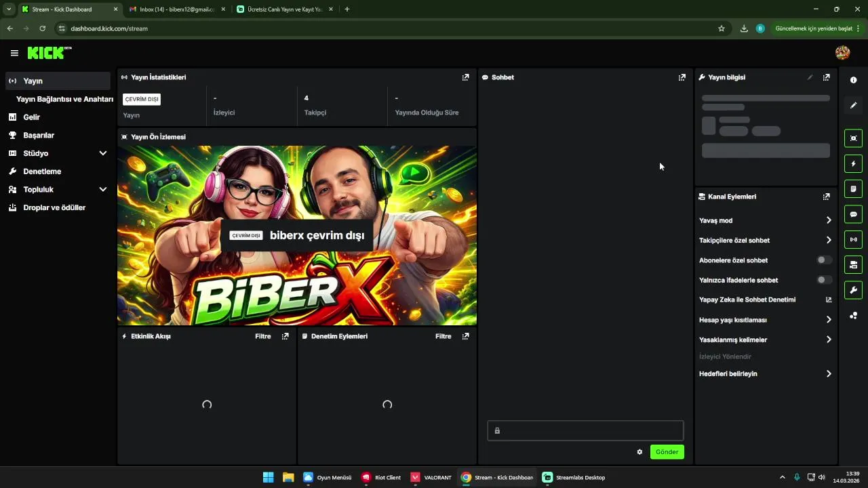868x488 pixels.
Task: Open Filtre in Etkinlik Akışı panel
Action: click(x=263, y=336)
